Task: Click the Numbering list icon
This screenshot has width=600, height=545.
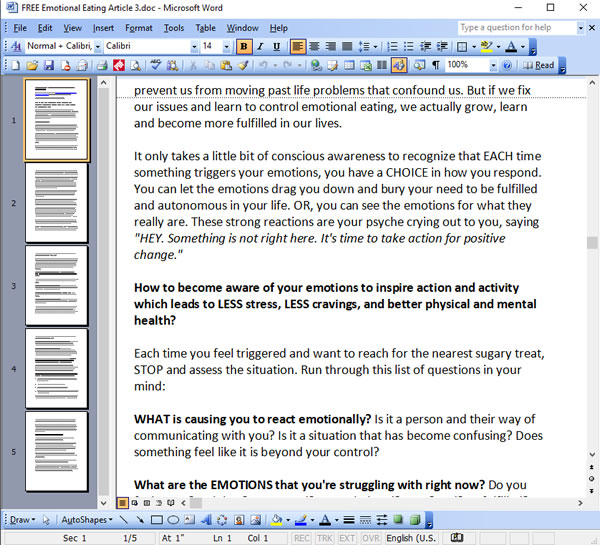Action: coord(392,46)
